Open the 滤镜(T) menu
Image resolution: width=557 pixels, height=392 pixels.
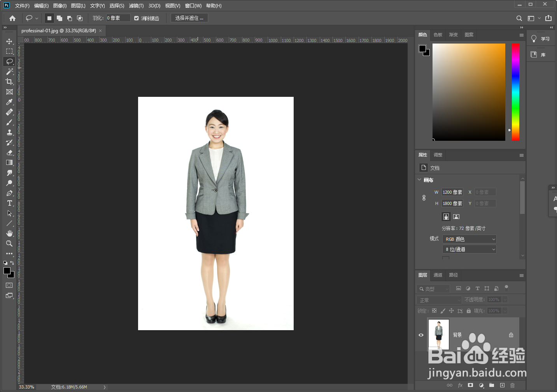click(136, 6)
